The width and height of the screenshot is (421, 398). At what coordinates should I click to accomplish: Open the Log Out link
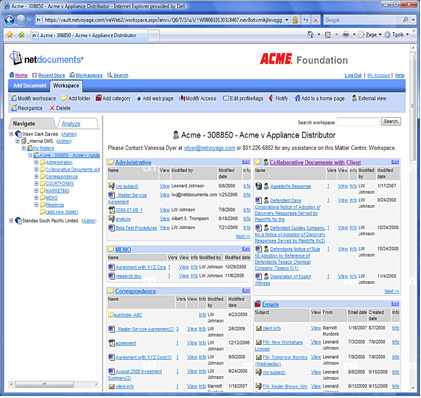point(353,75)
